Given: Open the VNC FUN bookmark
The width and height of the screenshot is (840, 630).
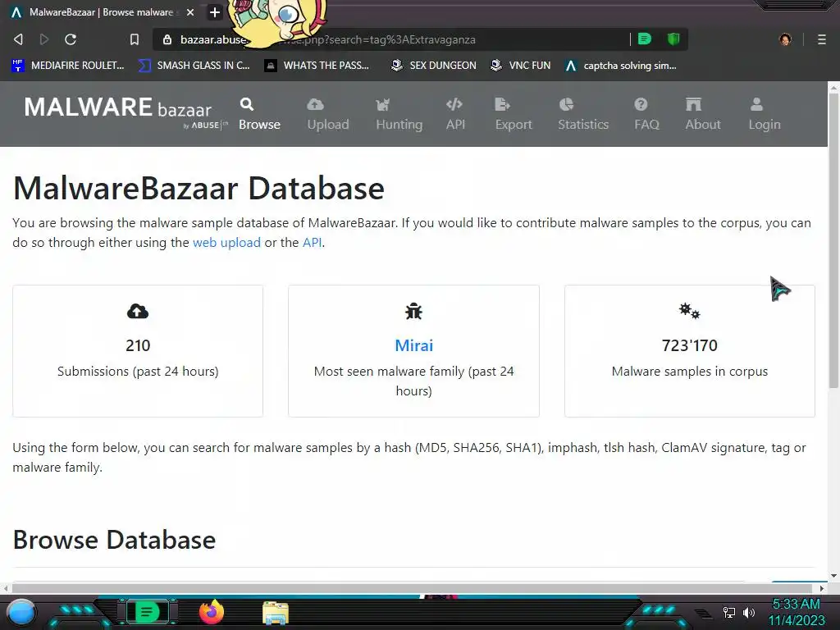Looking at the screenshot, I should (x=520, y=66).
